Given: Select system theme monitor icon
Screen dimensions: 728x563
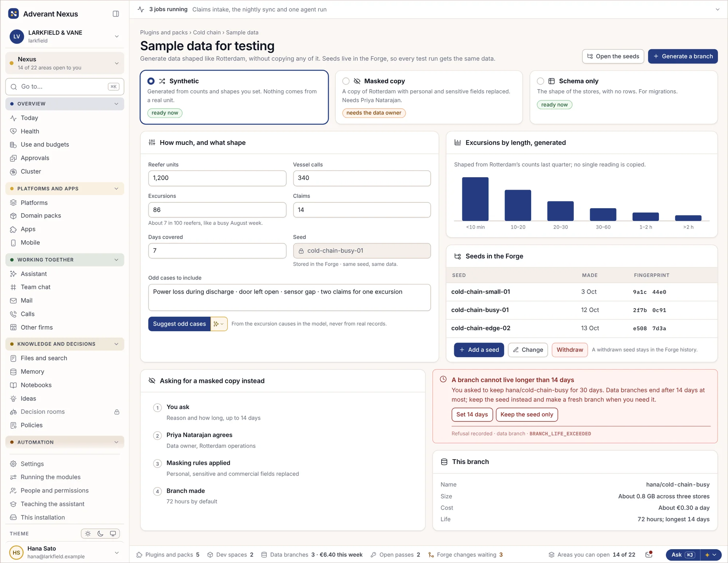Looking at the screenshot, I should tap(113, 534).
